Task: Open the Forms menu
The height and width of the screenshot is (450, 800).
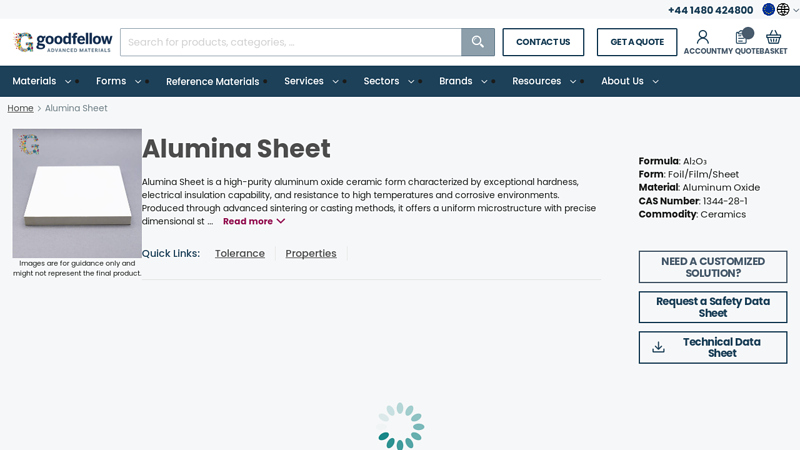Action: point(111,81)
